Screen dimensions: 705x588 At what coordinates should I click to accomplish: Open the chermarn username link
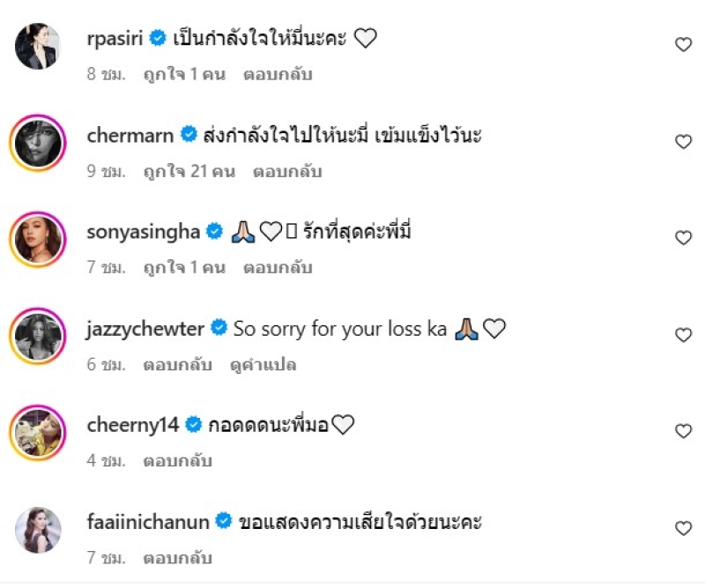click(131, 135)
